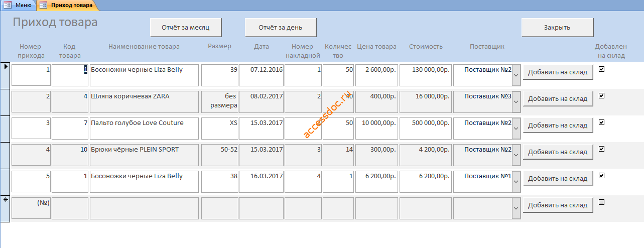The width and height of the screenshot is (644, 248).
Task: Select the Приход товара tab
Action: 67,5
